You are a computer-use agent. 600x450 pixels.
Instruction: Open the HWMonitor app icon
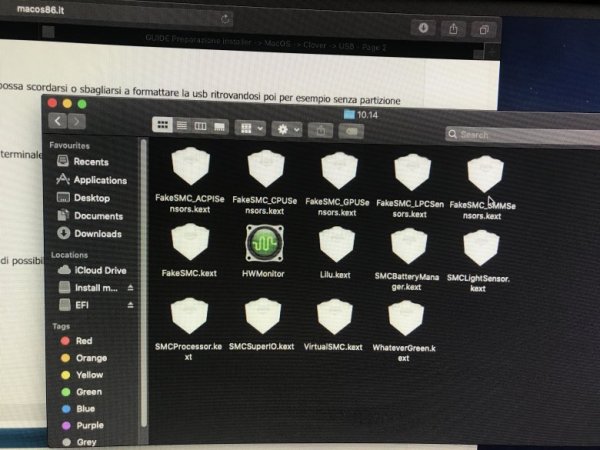tap(264, 244)
